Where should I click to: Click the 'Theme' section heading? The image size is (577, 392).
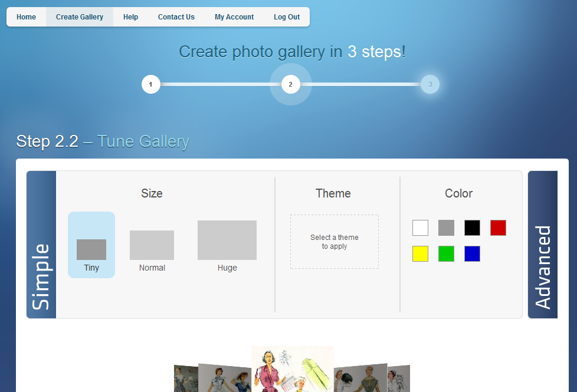point(333,193)
